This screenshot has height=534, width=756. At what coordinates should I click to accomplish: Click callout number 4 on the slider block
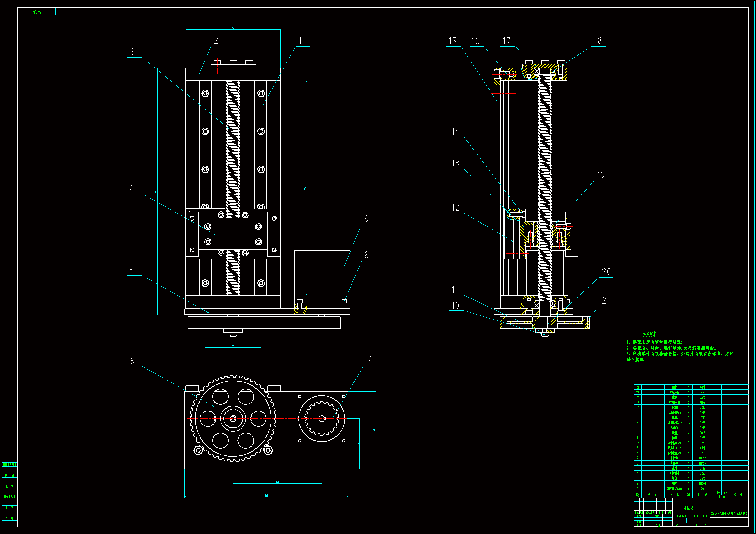click(x=132, y=189)
